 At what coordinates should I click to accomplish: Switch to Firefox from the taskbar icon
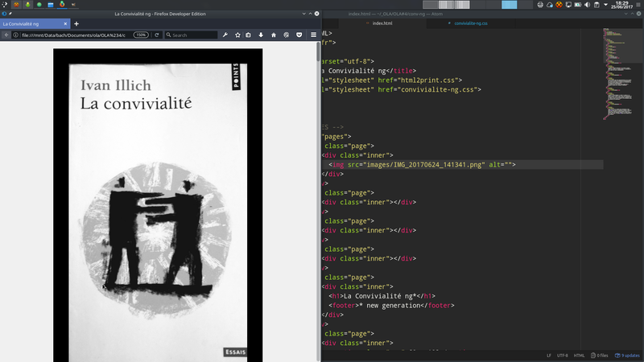pos(62,5)
